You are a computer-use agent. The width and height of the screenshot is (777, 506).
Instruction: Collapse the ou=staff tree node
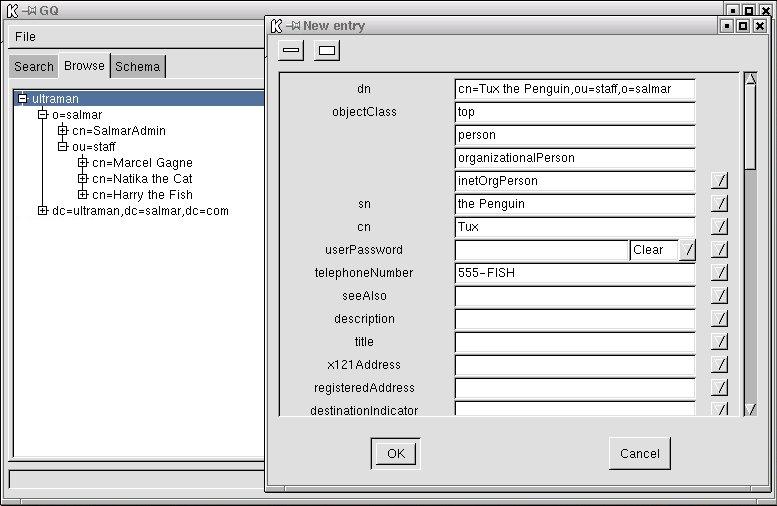coord(63,147)
